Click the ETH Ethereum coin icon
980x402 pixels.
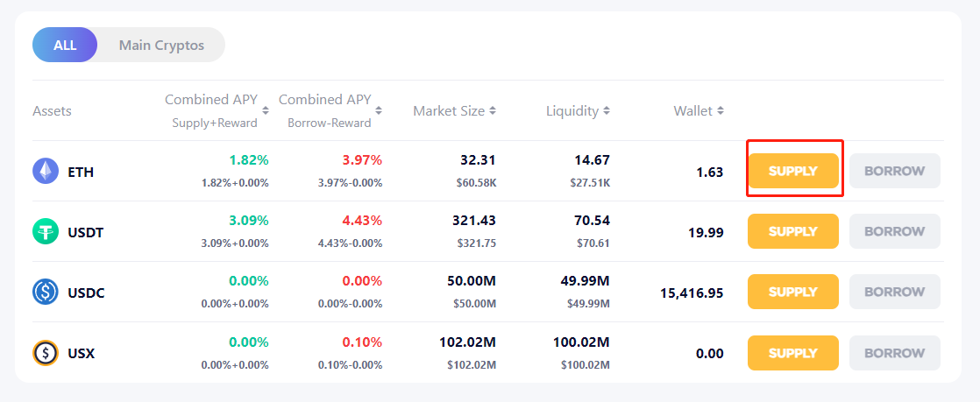46,172
